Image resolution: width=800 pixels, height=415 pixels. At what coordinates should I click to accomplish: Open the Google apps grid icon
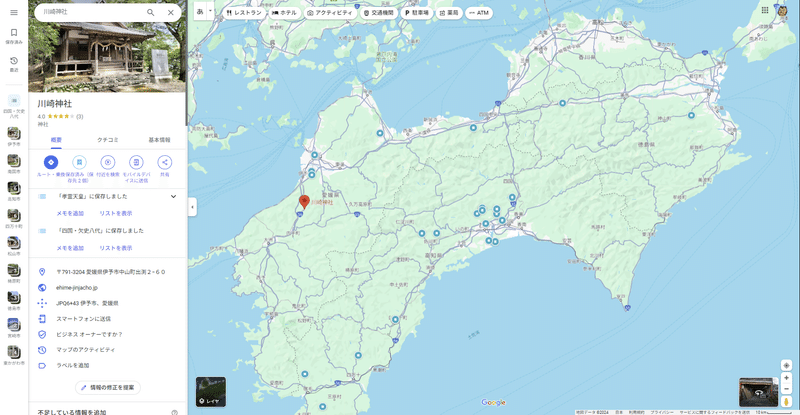(x=765, y=10)
